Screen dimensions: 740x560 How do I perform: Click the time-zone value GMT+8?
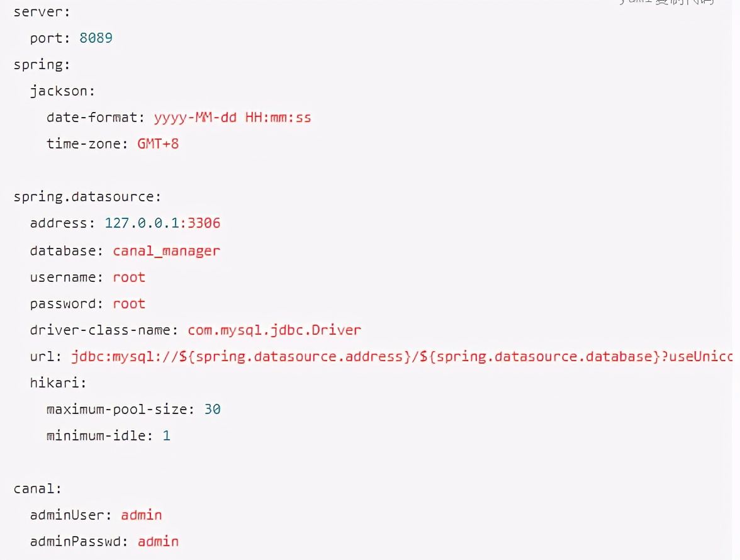coord(158,144)
